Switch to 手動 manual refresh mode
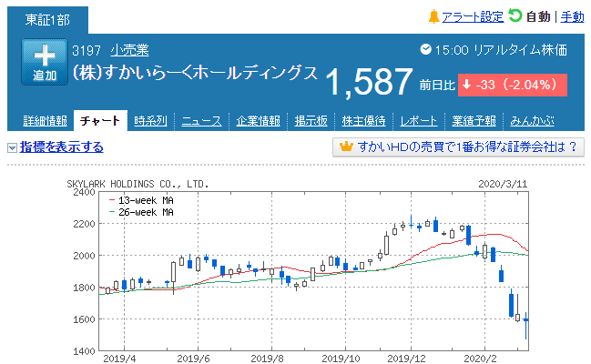Image resolution: width=591 pixels, height=364 pixels. (x=572, y=16)
